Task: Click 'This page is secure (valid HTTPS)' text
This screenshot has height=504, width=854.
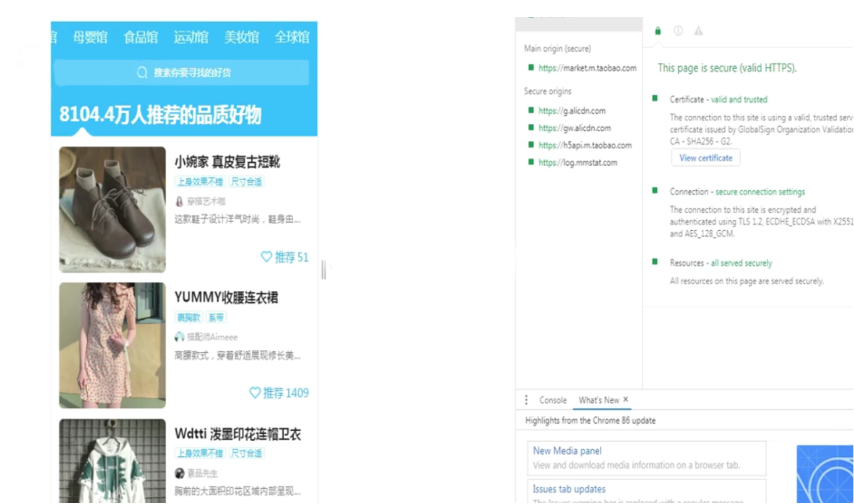Action: (727, 68)
